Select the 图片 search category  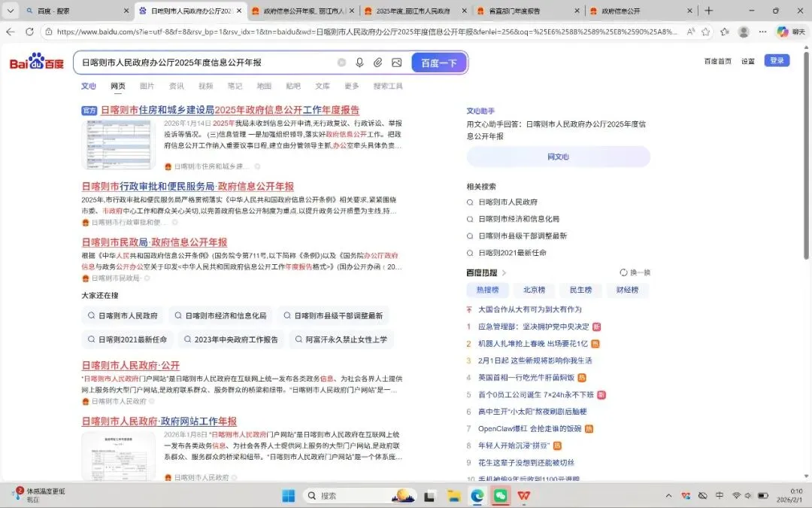[x=147, y=86]
